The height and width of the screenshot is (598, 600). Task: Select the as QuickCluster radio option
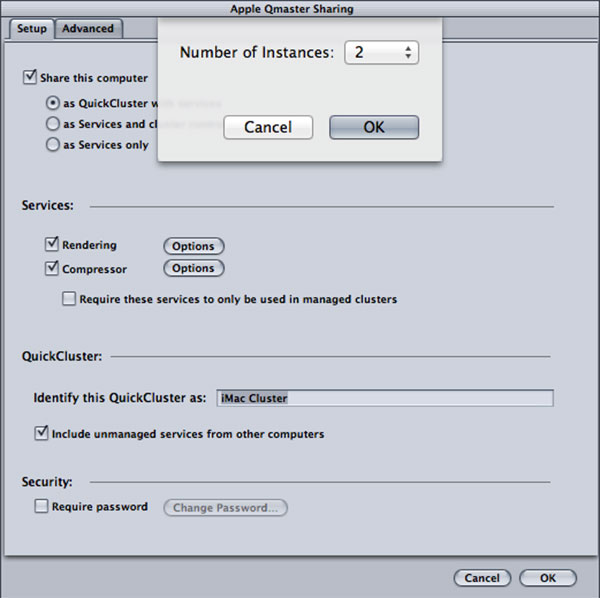pyautogui.click(x=53, y=103)
